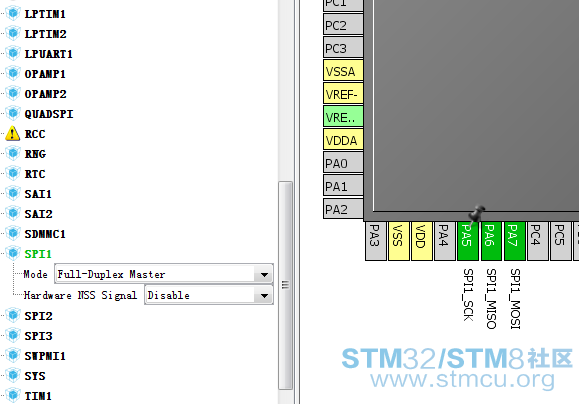Click the SDMMC1 peripheral cube icon
Screen dimensions: 579x404
(13, 233)
